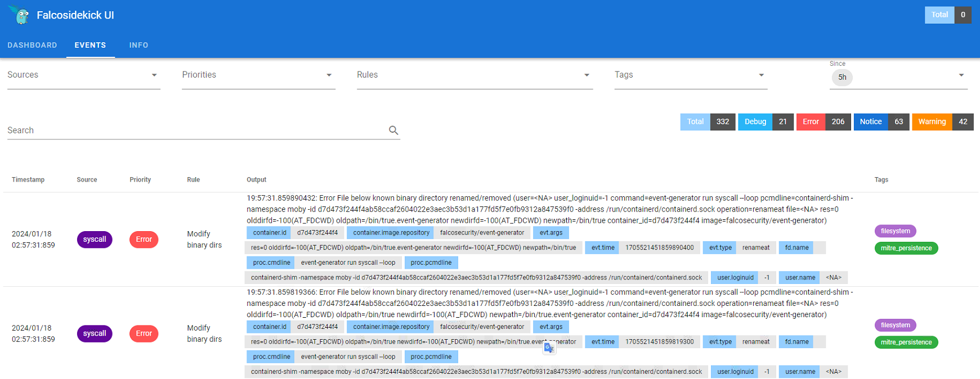Screen dimensions: 980x379
Task: Expand the Sources filter dropdown
Action: coord(84,75)
